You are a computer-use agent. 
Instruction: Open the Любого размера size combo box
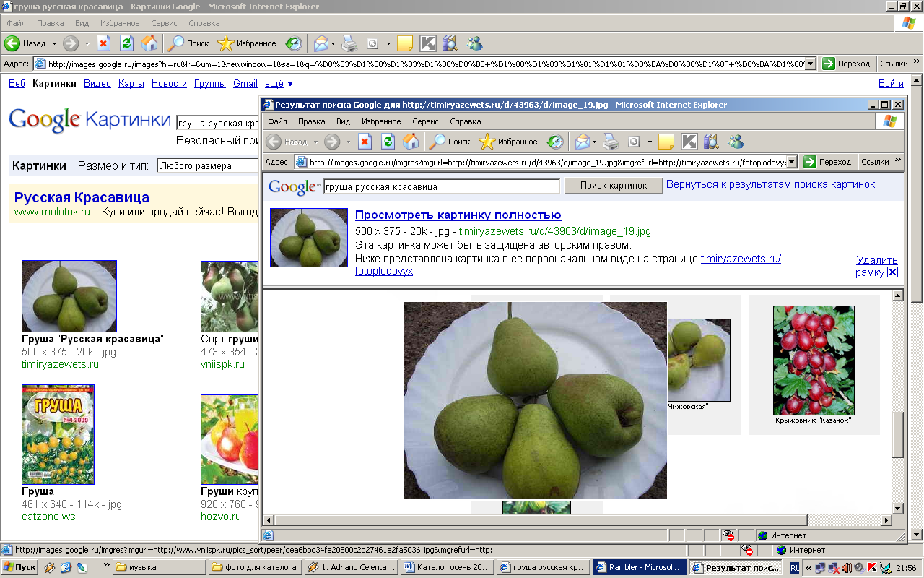[209, 165]
